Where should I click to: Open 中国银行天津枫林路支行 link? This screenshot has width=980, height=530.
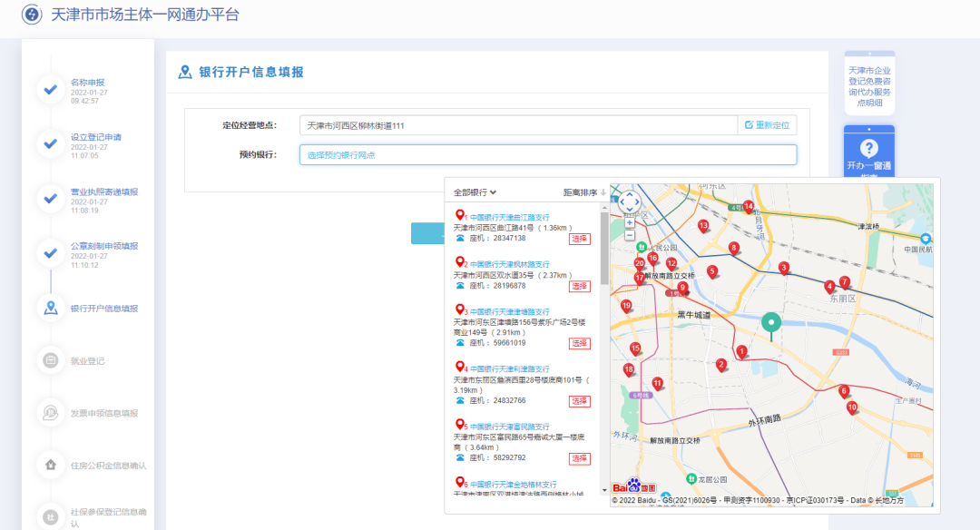coord(509,264)
